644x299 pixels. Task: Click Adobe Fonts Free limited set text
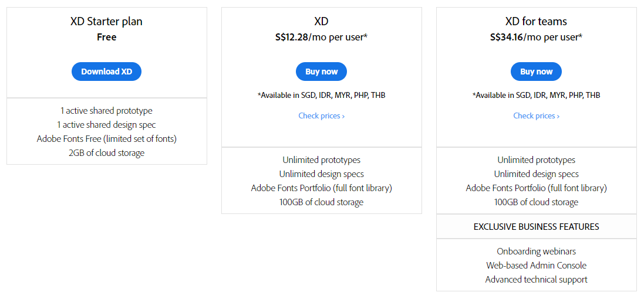[106, 139]
